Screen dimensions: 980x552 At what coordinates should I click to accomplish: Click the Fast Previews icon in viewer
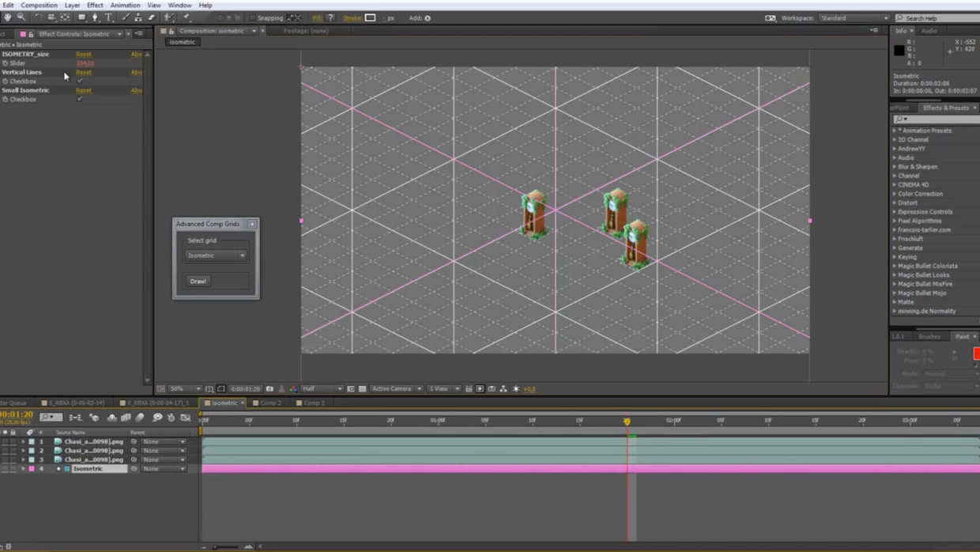point(480,389)
